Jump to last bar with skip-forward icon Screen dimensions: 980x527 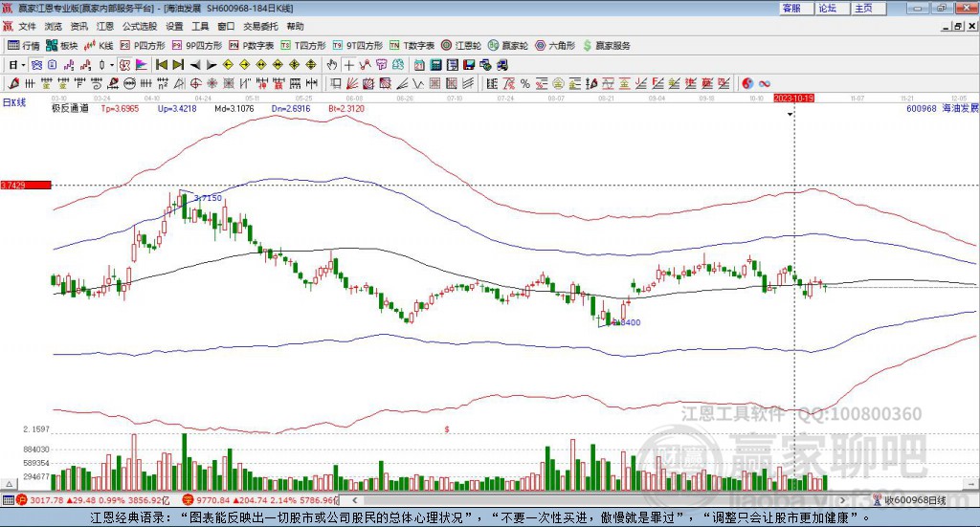click(178, 65)
